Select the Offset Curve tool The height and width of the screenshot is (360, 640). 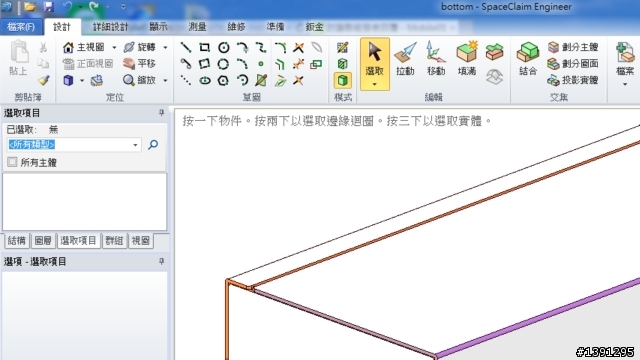point(280,64)
